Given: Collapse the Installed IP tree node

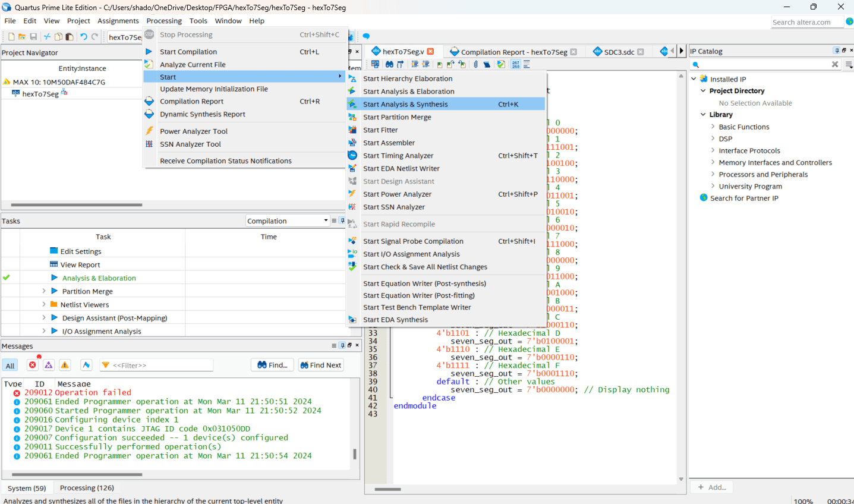Looking at the screenshot, I should [694, 79].
